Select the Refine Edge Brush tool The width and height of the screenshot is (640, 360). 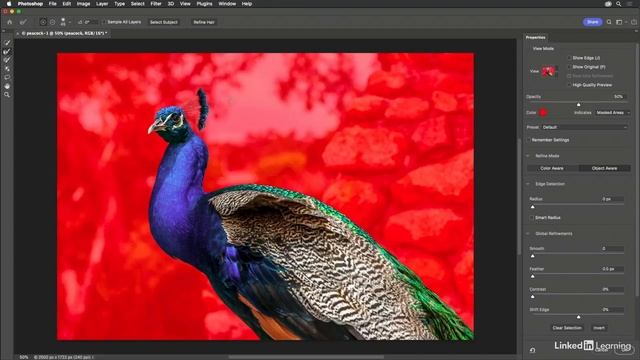pyautogui.click(x=7, y=51)
